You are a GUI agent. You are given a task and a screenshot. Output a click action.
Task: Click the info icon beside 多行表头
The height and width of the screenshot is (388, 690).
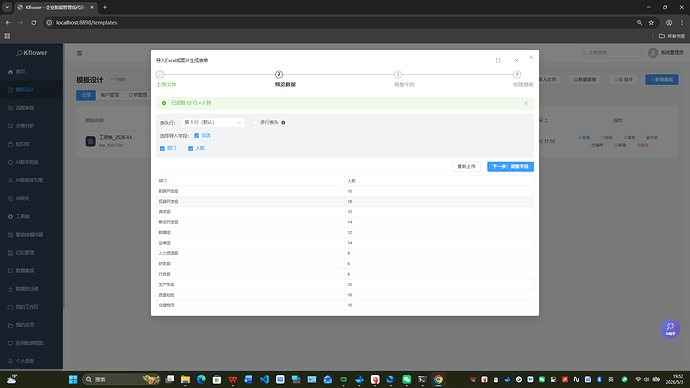[283, 122]
